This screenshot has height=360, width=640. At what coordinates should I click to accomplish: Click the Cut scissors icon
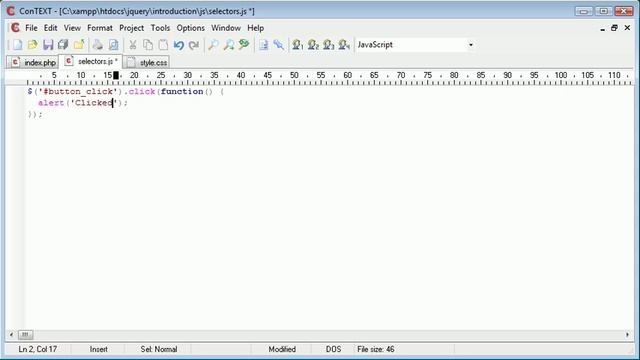click(133, 45)
